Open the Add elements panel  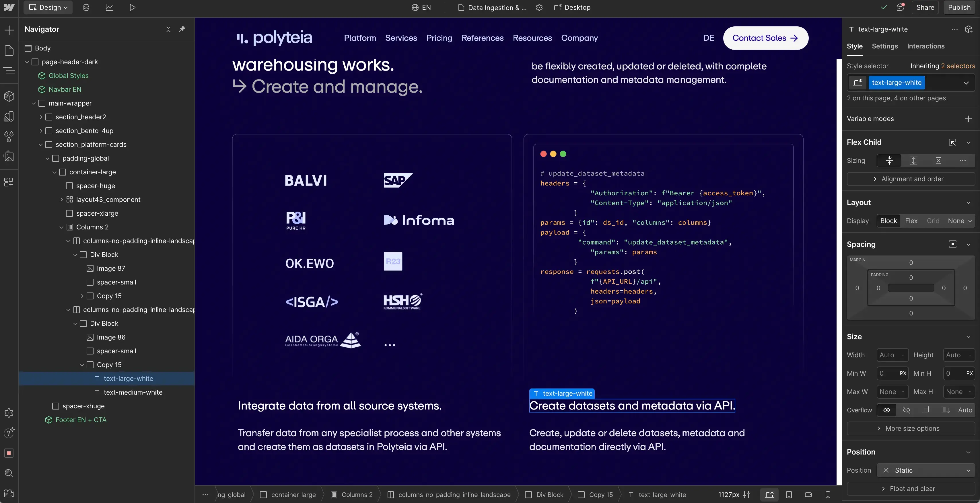9,30
